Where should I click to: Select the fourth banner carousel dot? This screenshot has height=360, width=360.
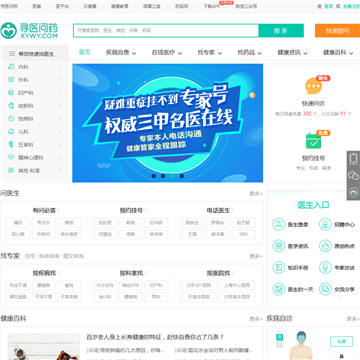pyautogui.click(x=182, y=176)
